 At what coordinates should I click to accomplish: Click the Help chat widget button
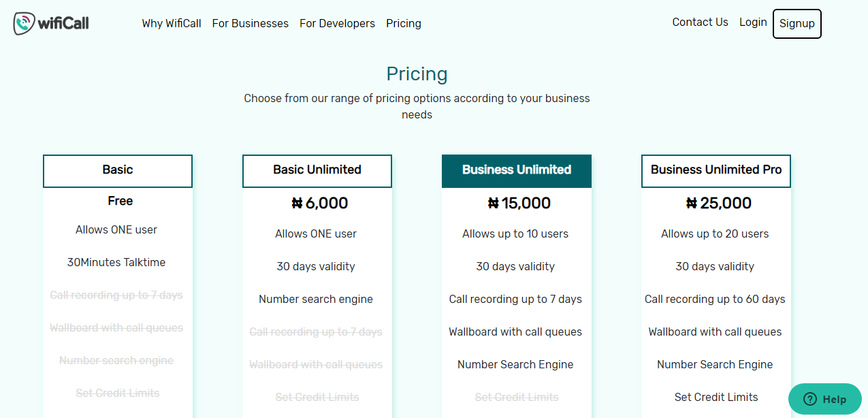click(x=825, y=400)
